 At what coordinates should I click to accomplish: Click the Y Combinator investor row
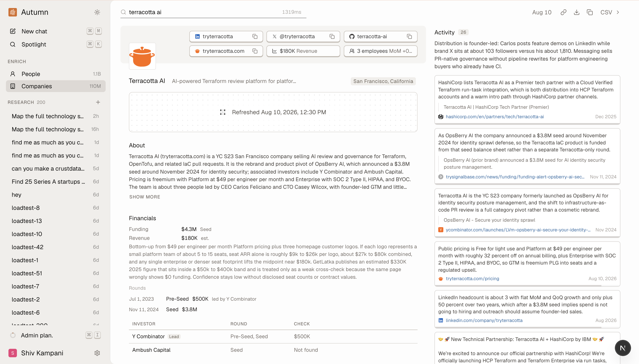coord(273,336)
